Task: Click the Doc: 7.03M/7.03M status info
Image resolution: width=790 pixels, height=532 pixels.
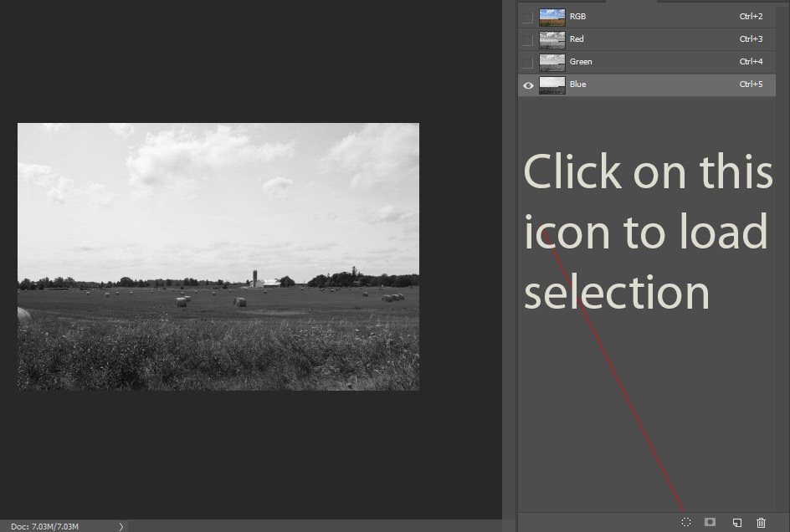Action: pyautogui.click(x=45, y=526)
